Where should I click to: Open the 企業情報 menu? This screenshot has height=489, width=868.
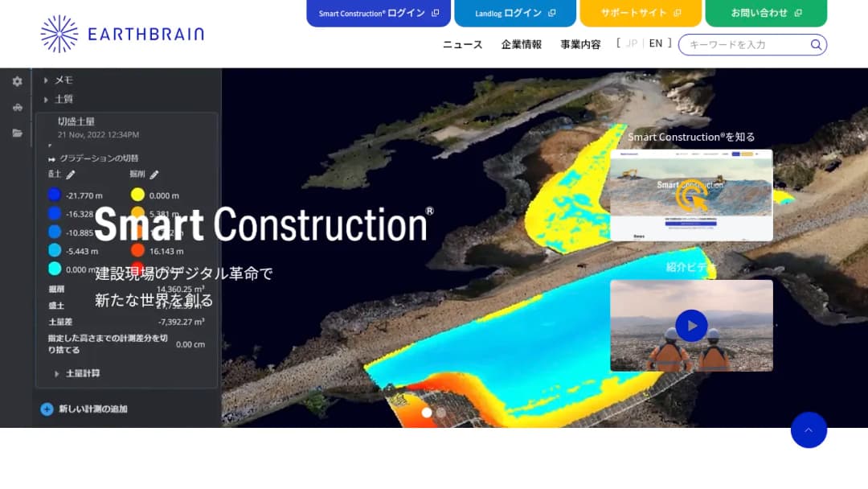tap(522, 44)
